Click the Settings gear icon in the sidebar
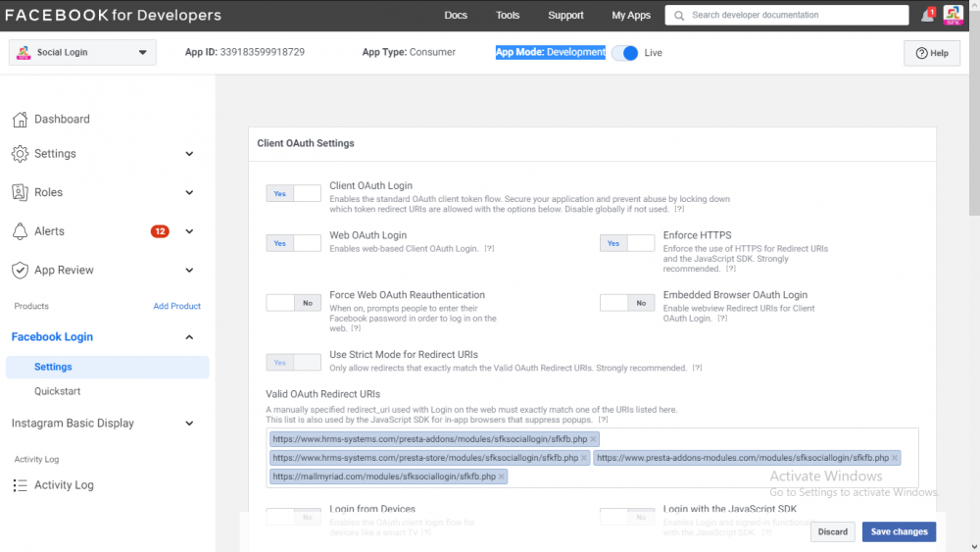This screenshot has width=980, height=552. (20, 154)
